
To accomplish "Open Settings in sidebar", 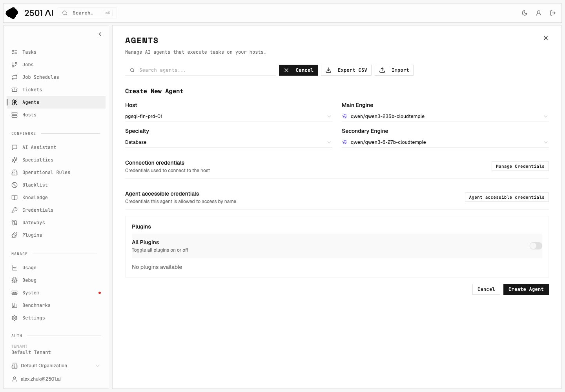I will [56, 318].
